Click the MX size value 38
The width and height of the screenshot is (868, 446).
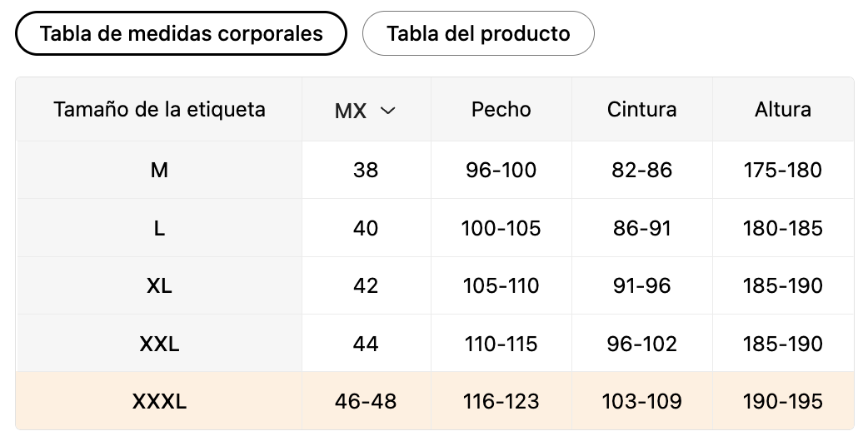point(366,171)
